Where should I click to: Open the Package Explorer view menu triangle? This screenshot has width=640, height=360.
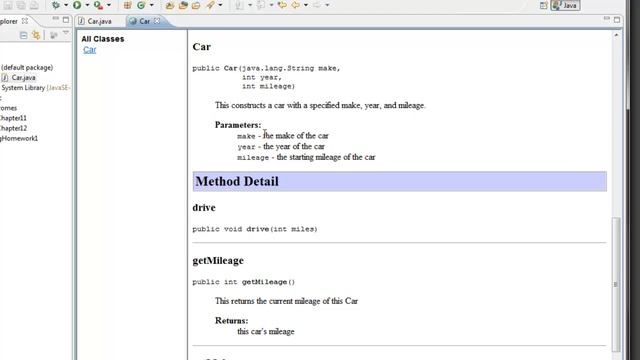[66, 33]
